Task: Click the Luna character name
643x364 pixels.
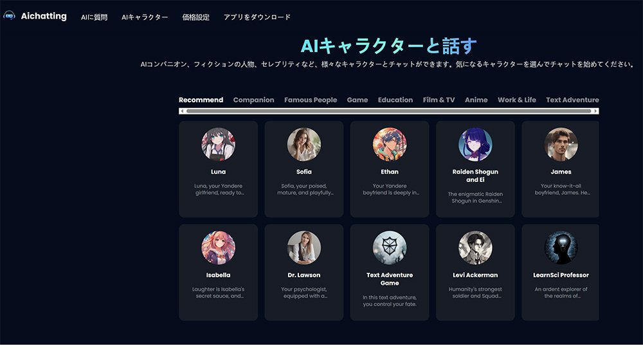Action: (218, 172)
